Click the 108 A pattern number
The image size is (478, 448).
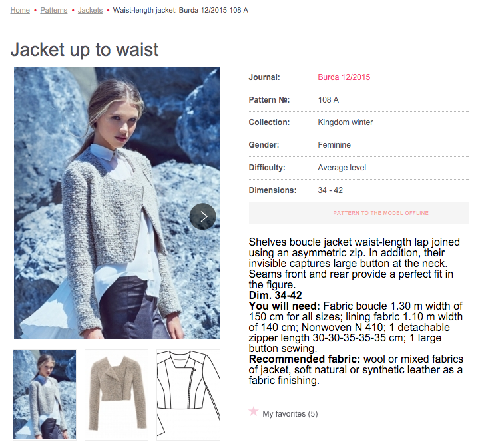click(x=328, y=100)
